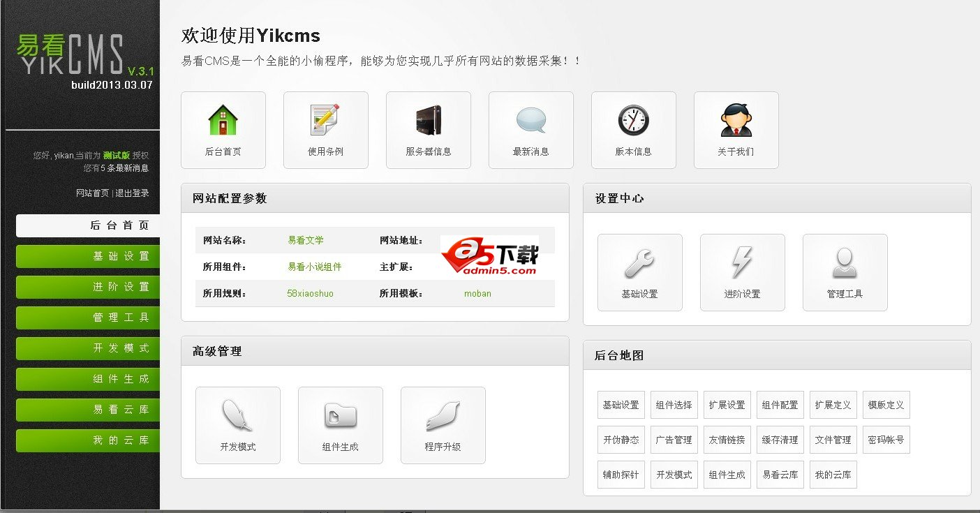980x513 pixels.
Task: Click the 基础设置 button in 后台地图
Action: (621, 405)
